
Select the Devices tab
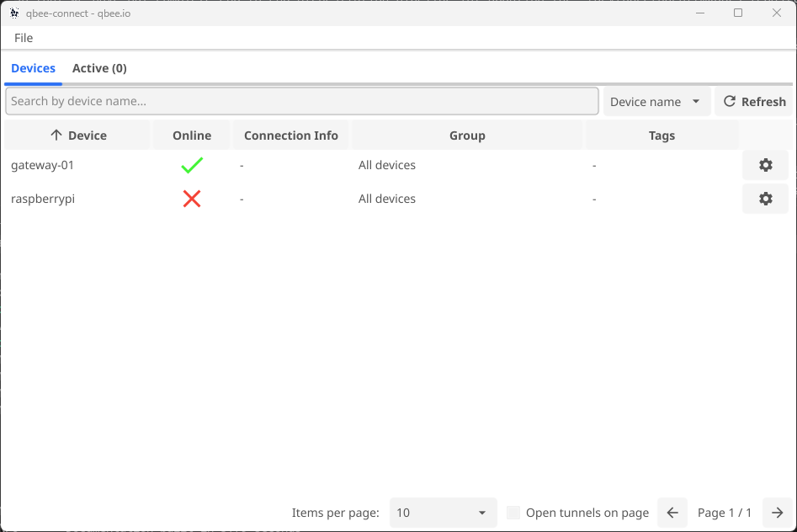[x=33, y=68]
